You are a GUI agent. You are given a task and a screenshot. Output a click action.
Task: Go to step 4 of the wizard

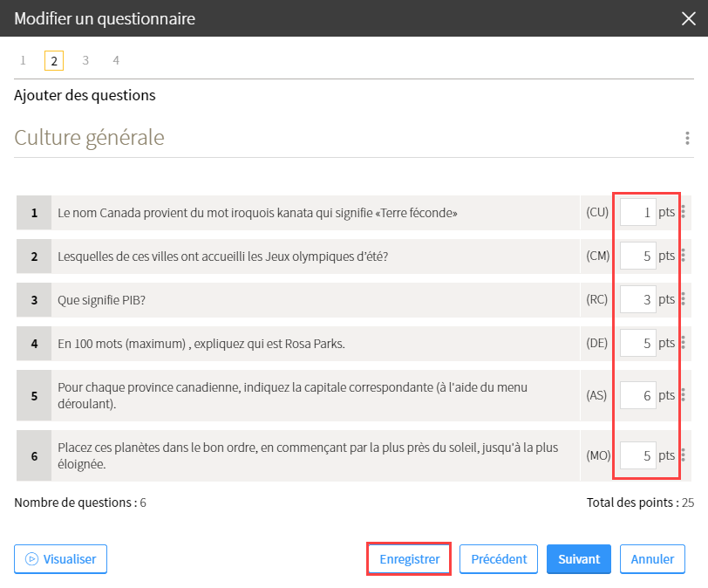[x=116, y=60]
